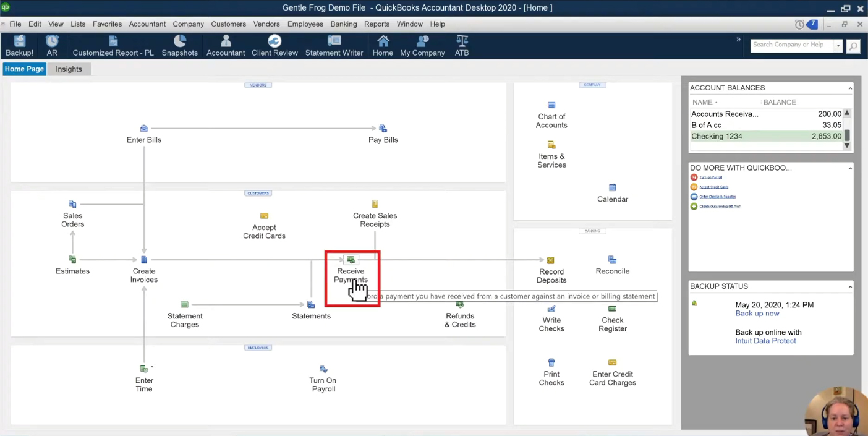
Task: Open Client Review toolbar item
Action: coord(274,46)
